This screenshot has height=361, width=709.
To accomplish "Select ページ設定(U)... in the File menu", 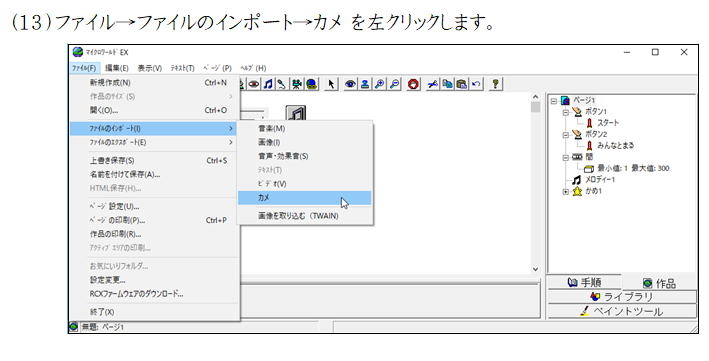I will pos(154,206).
